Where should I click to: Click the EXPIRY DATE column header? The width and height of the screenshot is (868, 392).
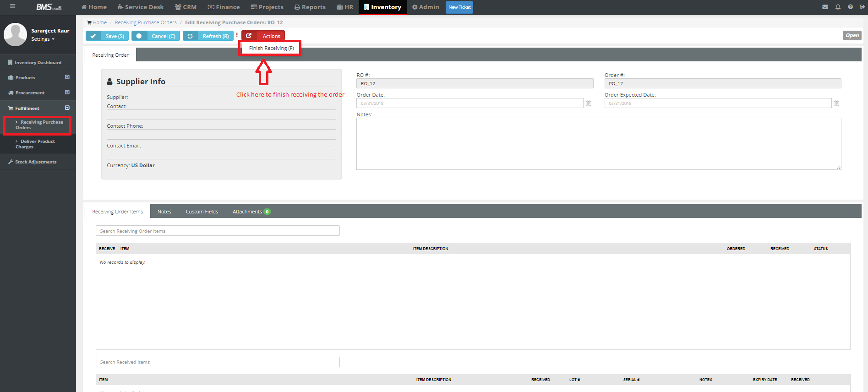point(764,380)
